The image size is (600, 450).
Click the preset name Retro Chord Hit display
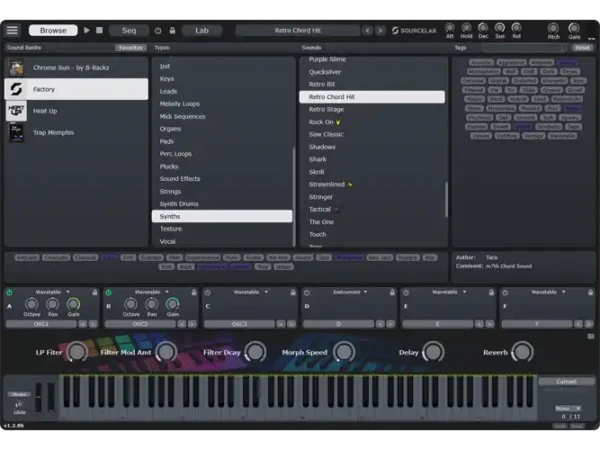click(298, 30)
